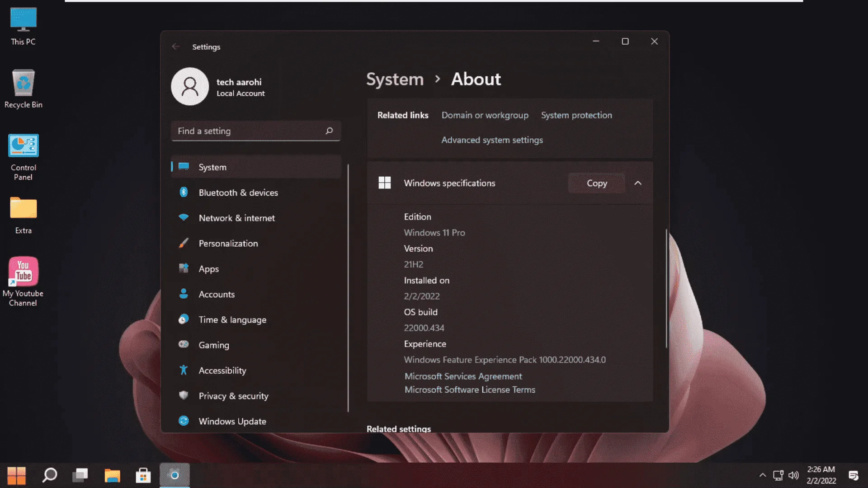Focus the Find a setting search box
The width and height of the screenshot is (868, 488).
(x=256, y=131)
